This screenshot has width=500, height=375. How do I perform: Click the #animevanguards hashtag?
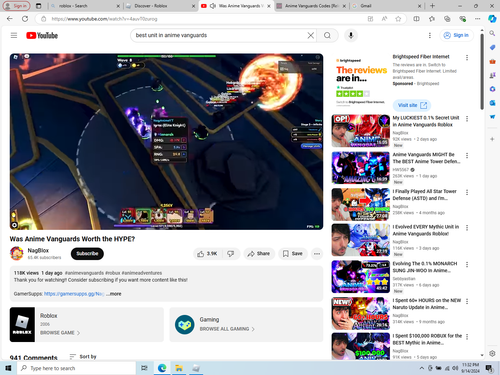coord(84,273)
